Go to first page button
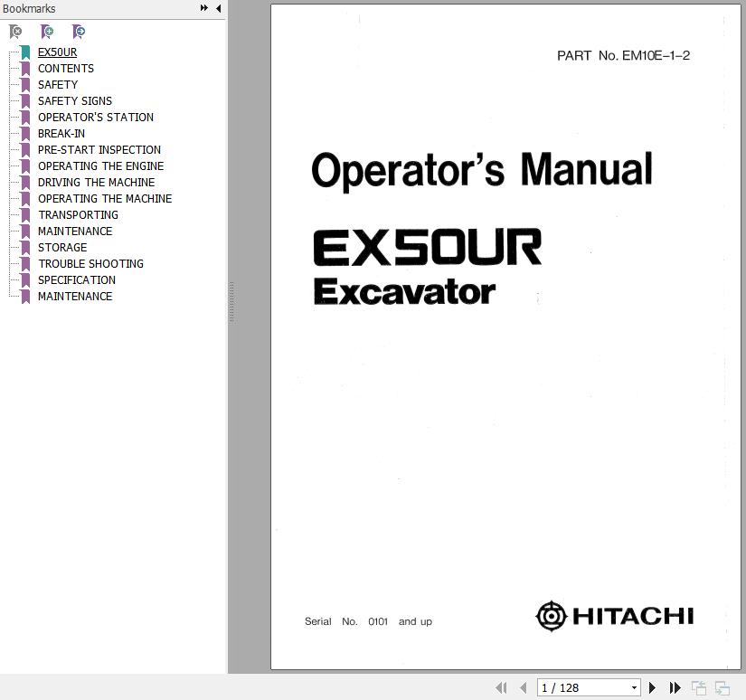 [x=501, y=687]
